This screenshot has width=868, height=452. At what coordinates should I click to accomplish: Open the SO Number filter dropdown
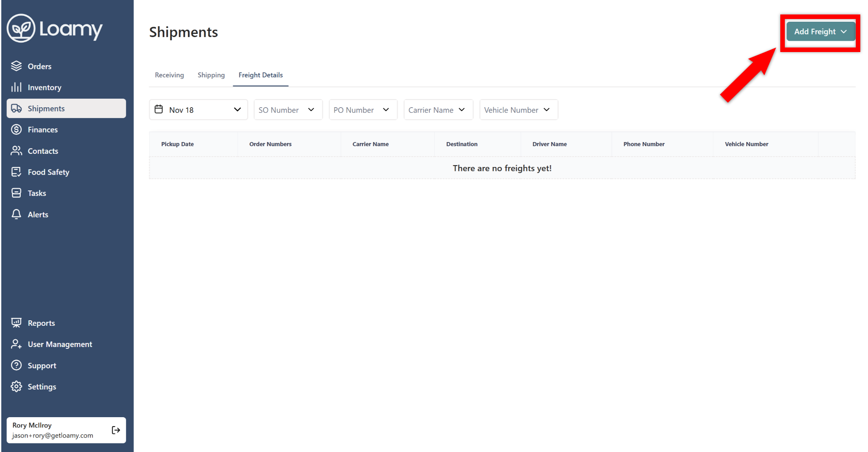click(288, 110)
